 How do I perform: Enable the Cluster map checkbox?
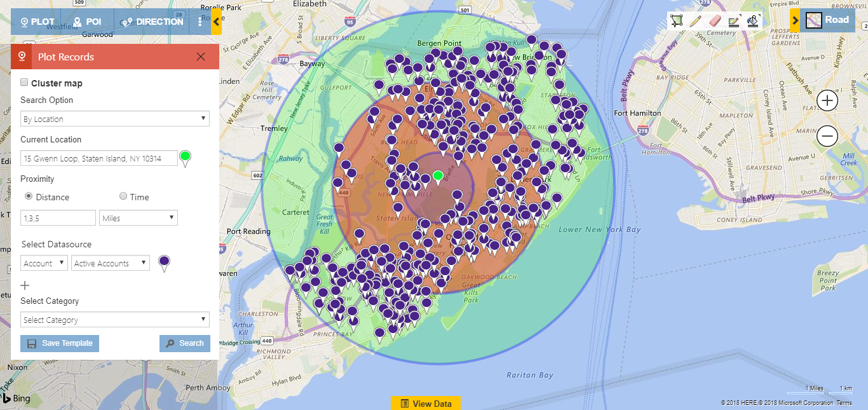pyautogui.click(x=24, y=83)
